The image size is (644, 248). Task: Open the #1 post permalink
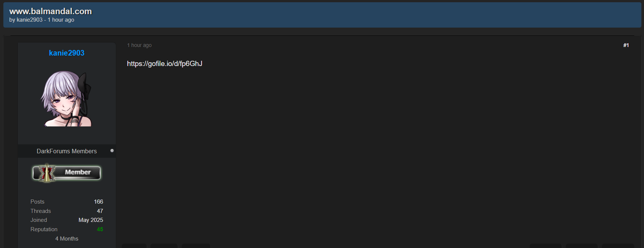click(x=626, y=45)
